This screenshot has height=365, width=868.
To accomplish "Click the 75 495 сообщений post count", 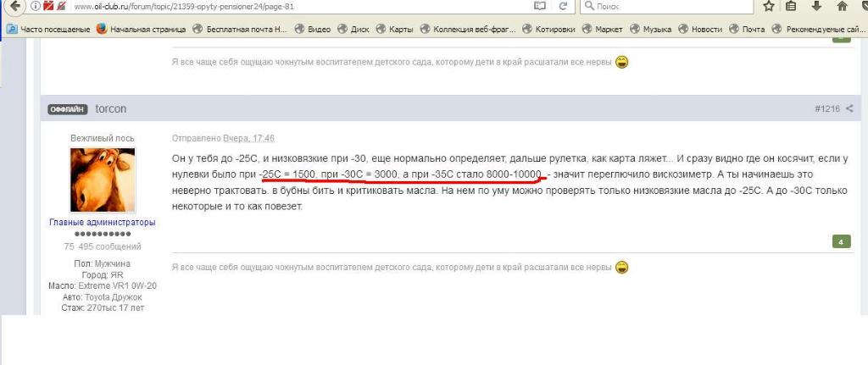I will [x=103, y=246].
